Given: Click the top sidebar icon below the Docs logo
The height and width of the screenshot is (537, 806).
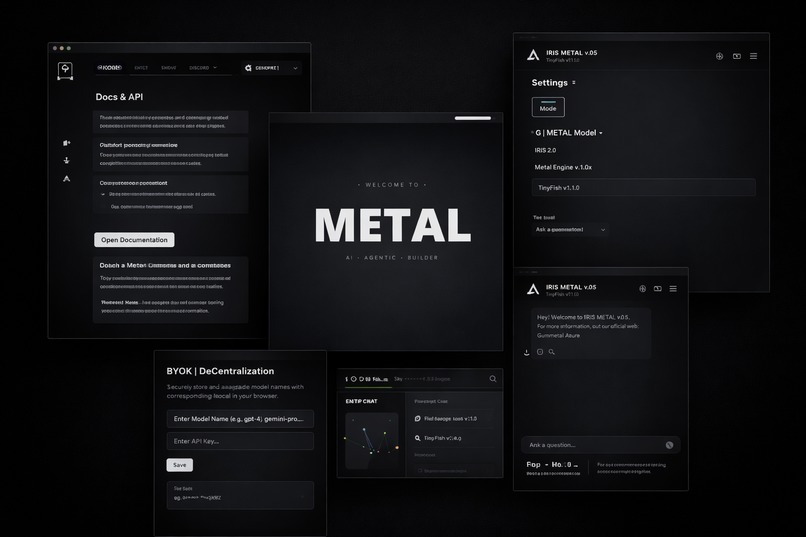Looking at the screenshot, I should tap(67, 143).
